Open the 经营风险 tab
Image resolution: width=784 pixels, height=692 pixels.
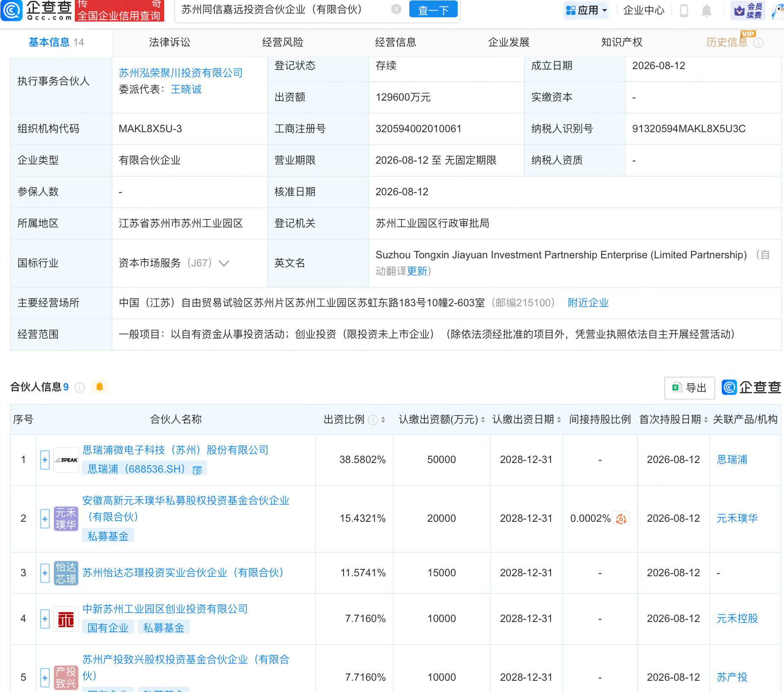pyautogui.click(x=283, y=42)
